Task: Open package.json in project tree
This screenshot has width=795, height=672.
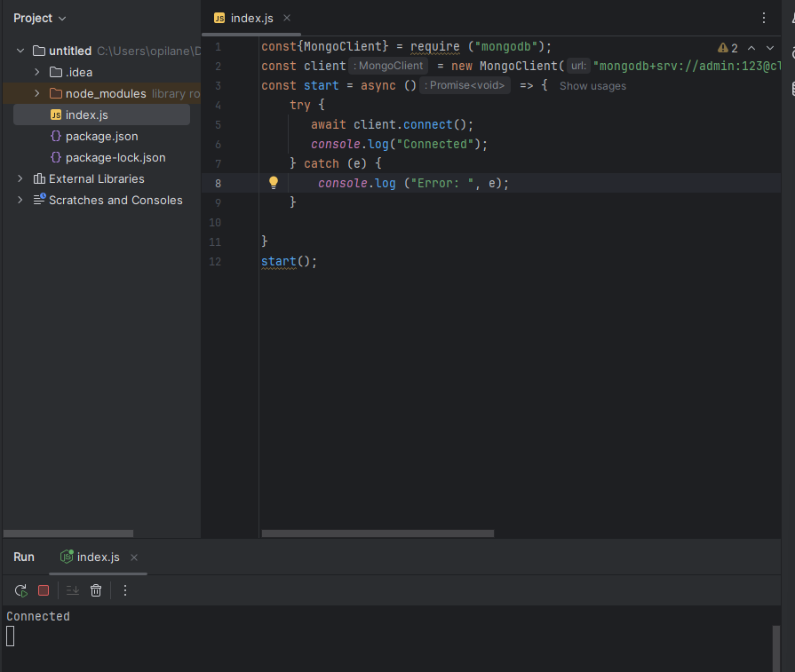Action: pyautogui.click(x=101, y=136)
